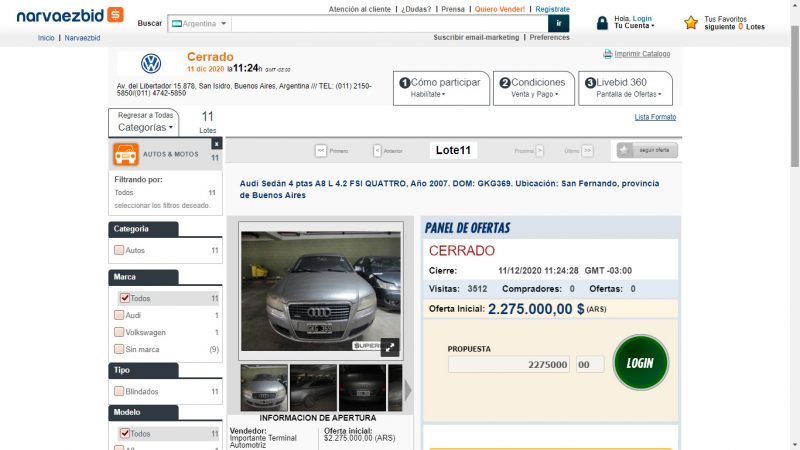Expand the car photo to fullscreen
This screenshot has height=450, width=800.
390,346
